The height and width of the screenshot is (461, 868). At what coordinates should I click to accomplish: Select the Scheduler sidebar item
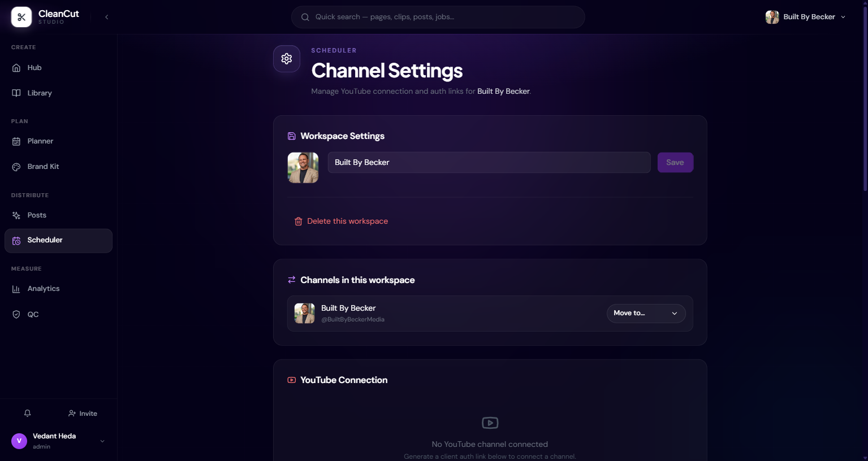click(x=58, y=241)
